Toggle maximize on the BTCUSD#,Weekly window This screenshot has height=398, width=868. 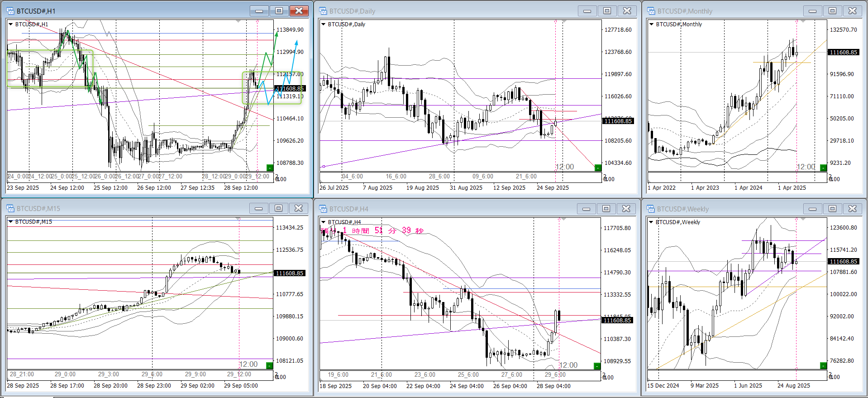833,209
